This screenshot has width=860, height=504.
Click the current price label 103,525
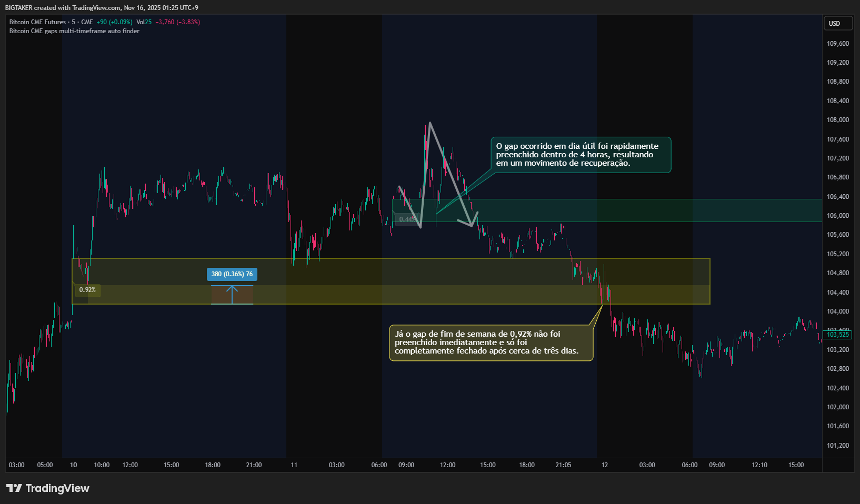pos(838,335)
